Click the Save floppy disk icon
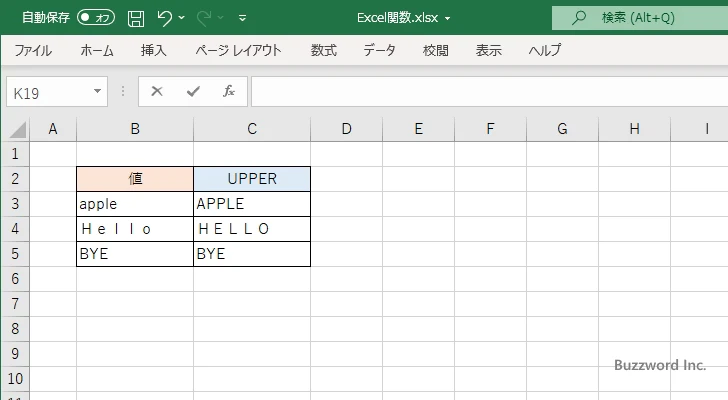The width and height of the screenshot is (728, 400). click(136, 18)
